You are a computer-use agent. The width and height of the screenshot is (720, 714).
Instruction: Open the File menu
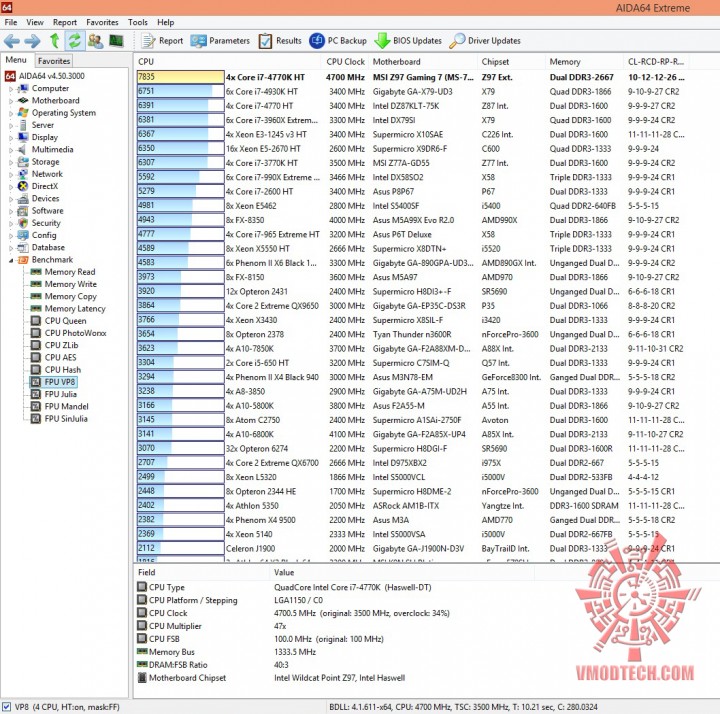11,22
